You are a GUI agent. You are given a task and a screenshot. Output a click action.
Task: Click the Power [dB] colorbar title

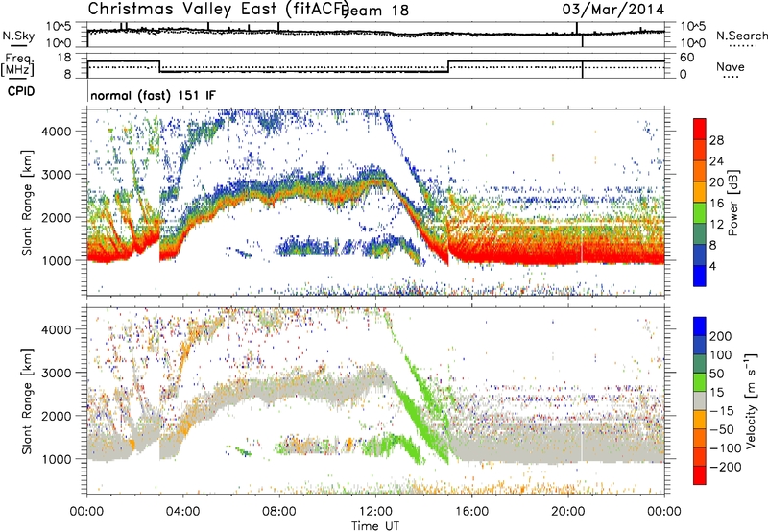point(733,203)
